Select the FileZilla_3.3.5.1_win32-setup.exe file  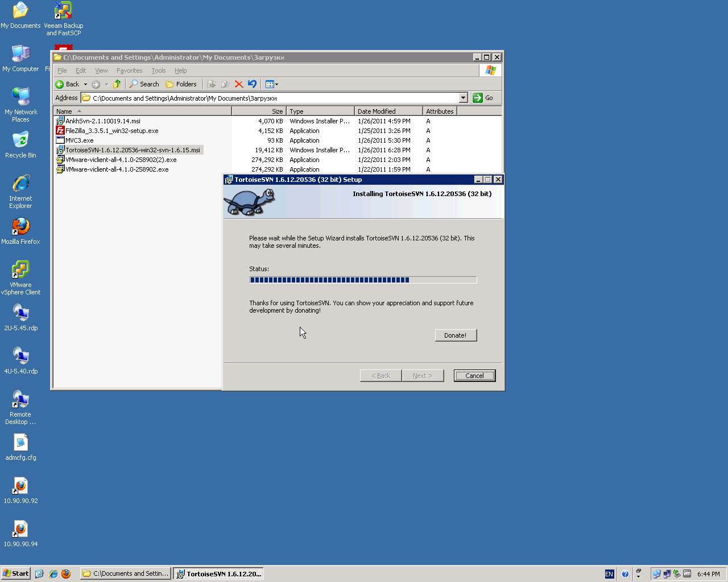[107, 131]
